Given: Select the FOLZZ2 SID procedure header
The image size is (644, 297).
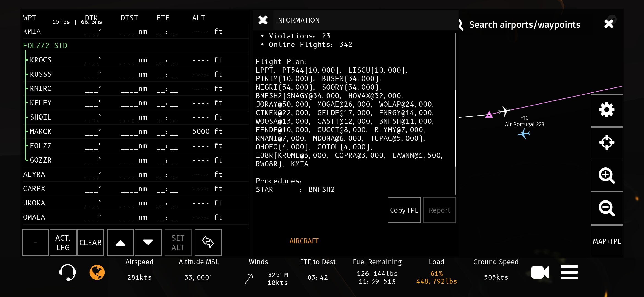Looking at the screenshot, I should pos(45,46).
